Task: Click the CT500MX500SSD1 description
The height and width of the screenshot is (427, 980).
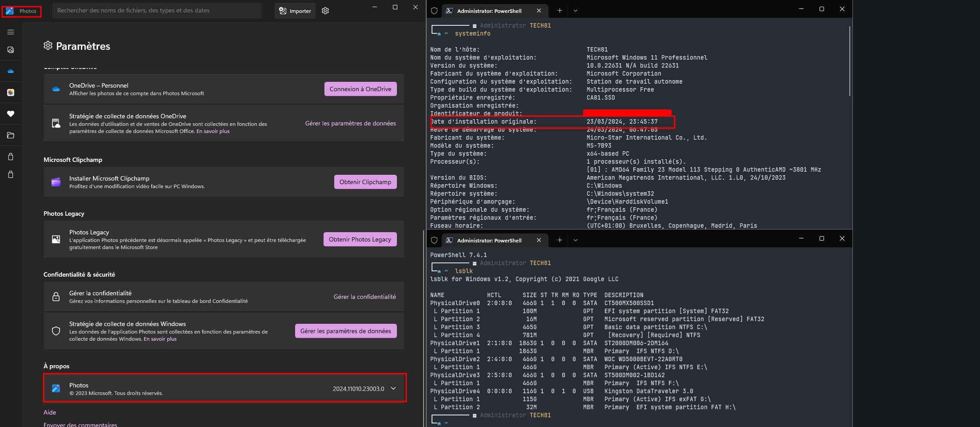Action: coord(629,303)
